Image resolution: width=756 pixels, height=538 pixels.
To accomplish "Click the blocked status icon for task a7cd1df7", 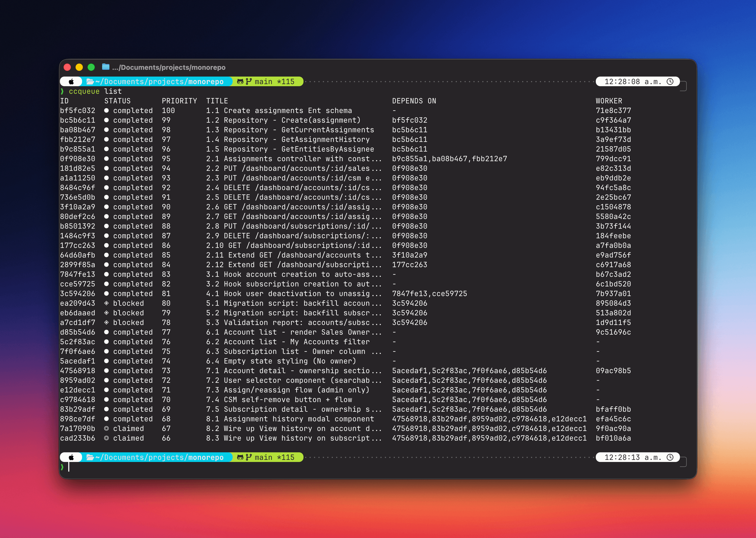I will [106, 322].
